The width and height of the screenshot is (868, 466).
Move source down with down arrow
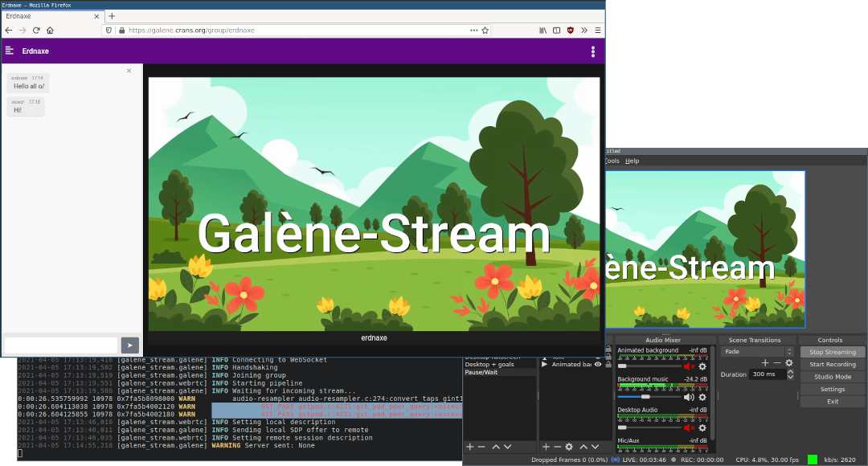click(595, 447)
